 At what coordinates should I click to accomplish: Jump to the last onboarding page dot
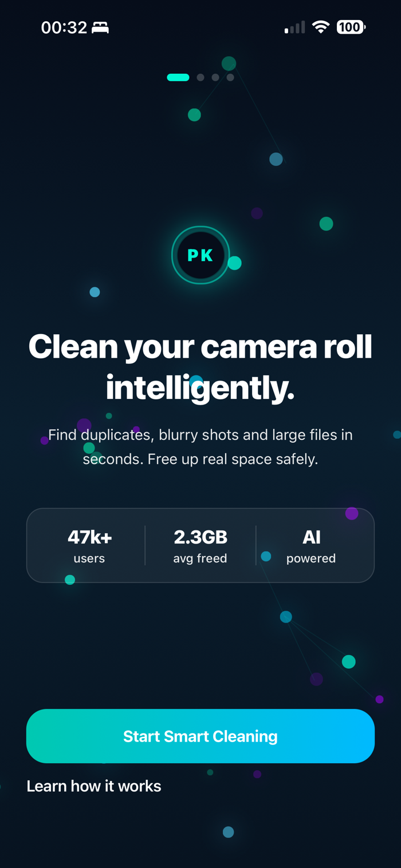[x=230, y=77]
